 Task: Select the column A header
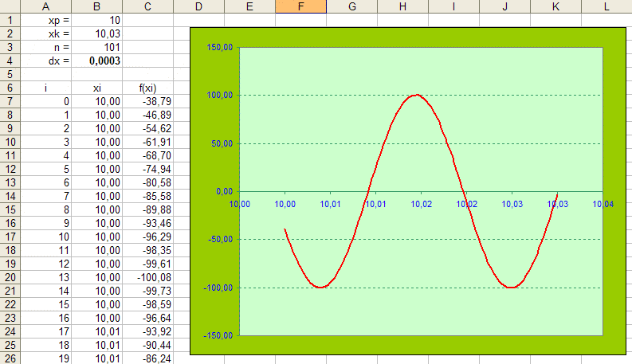tap(46, 6)
